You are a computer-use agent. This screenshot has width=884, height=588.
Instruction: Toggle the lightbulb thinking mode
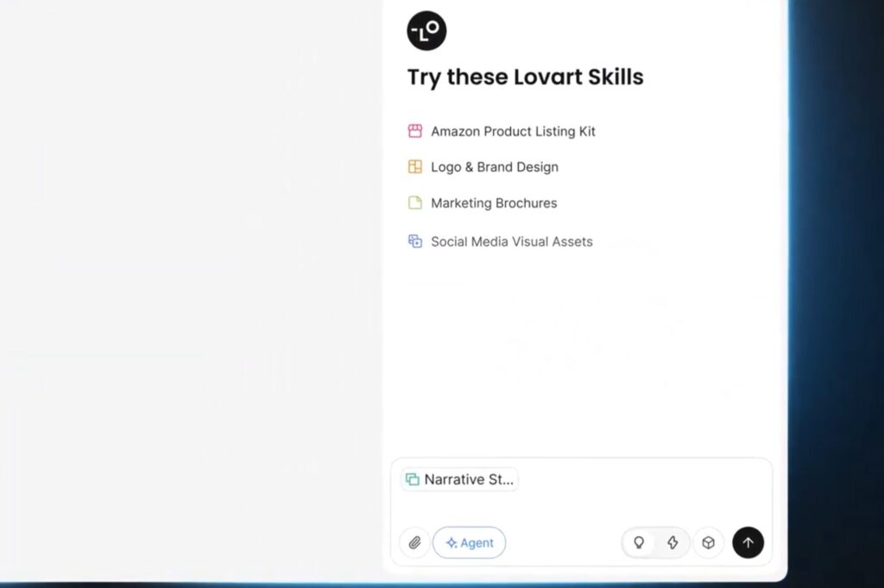point(640,543)
